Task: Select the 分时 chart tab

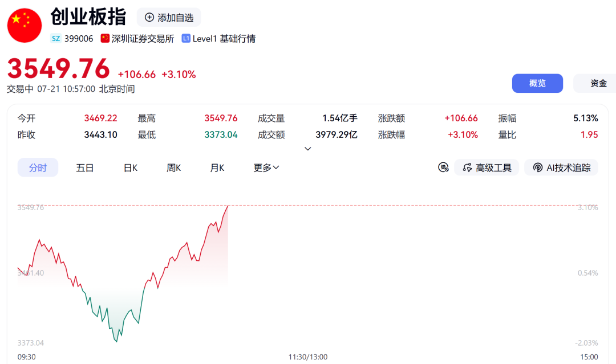Action: coord(38,167)
